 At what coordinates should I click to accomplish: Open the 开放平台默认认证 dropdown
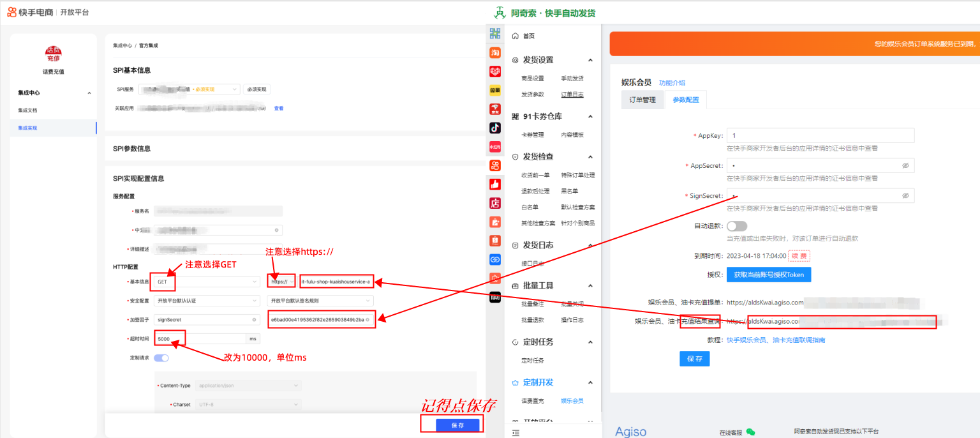[206, 300]
